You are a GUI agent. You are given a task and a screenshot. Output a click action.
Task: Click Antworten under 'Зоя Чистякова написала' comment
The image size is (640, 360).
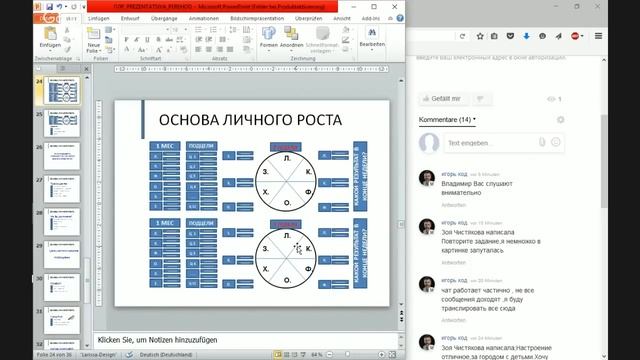coord(453,262)
